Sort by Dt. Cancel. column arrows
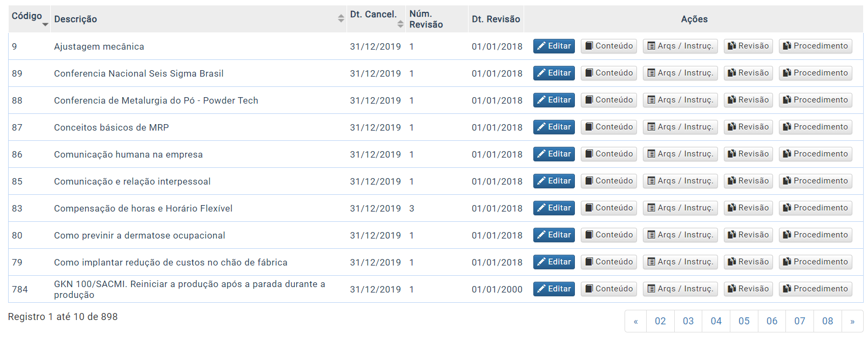 [400, 24]
